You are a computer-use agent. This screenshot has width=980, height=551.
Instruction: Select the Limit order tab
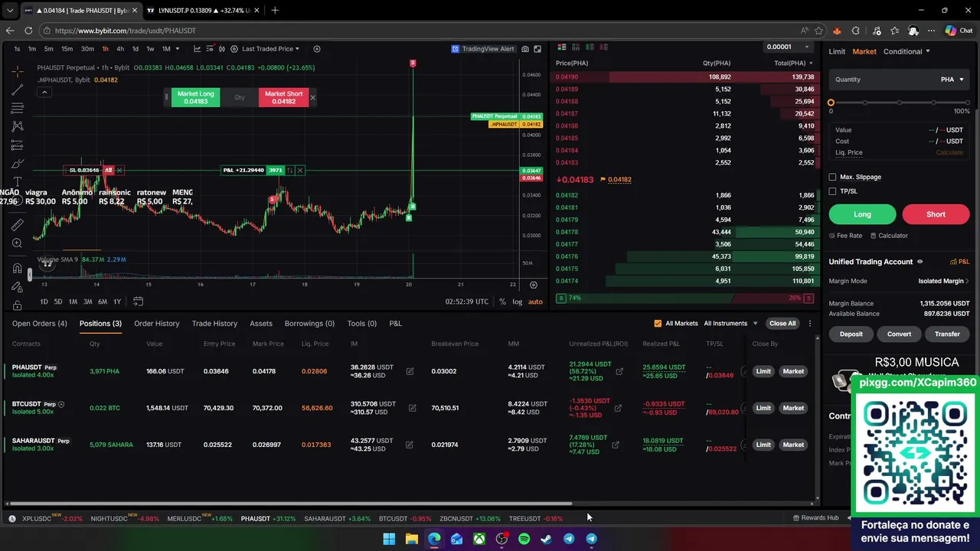coord(837,52)
